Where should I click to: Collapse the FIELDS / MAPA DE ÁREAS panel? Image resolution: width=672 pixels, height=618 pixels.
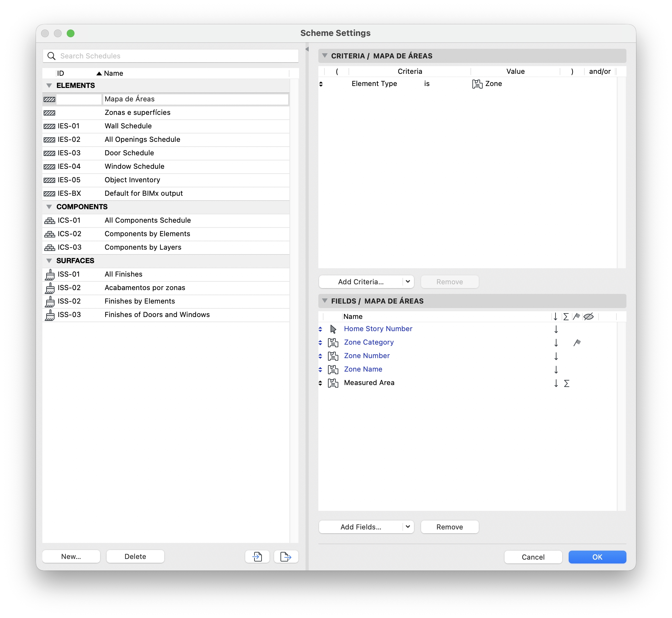324,301
